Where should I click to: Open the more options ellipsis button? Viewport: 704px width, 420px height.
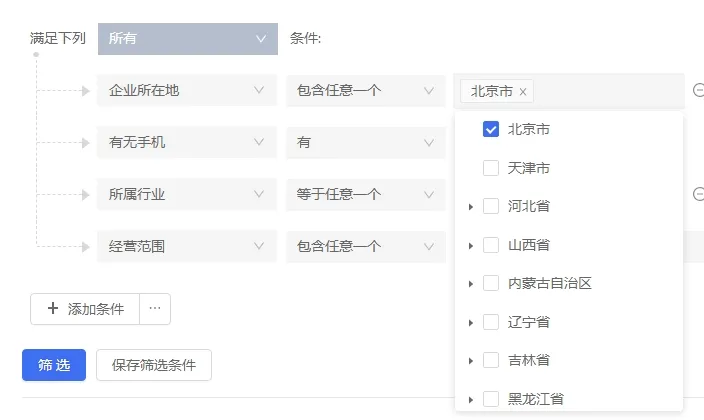click(155, 309)
